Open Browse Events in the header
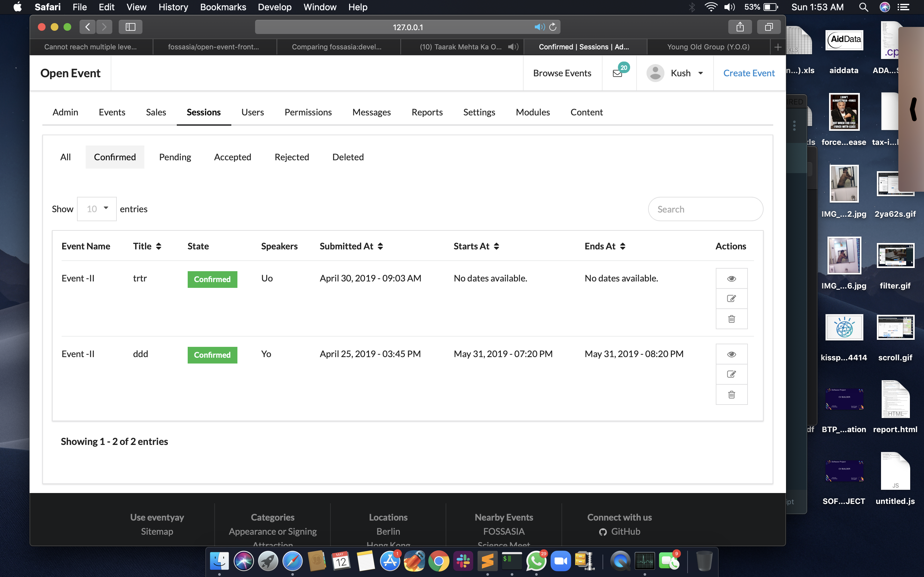The height and width of the screenshot is (577, 924). (x=562, y=73)
